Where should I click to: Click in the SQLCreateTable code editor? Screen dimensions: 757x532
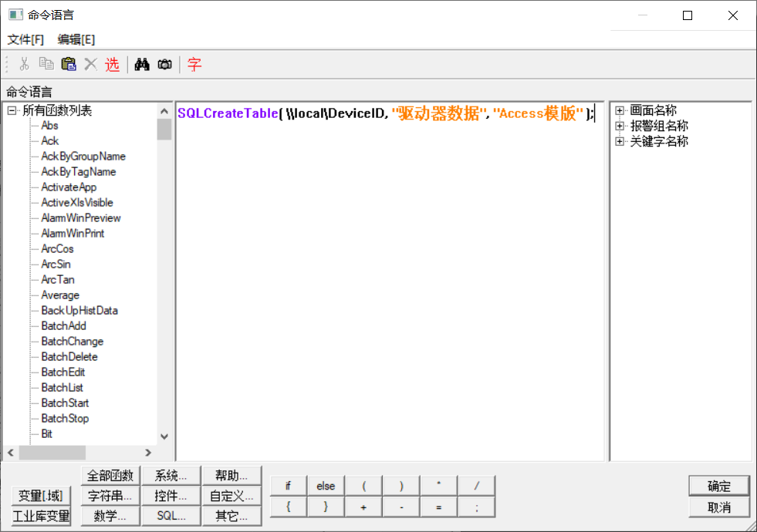coord(389,281)
